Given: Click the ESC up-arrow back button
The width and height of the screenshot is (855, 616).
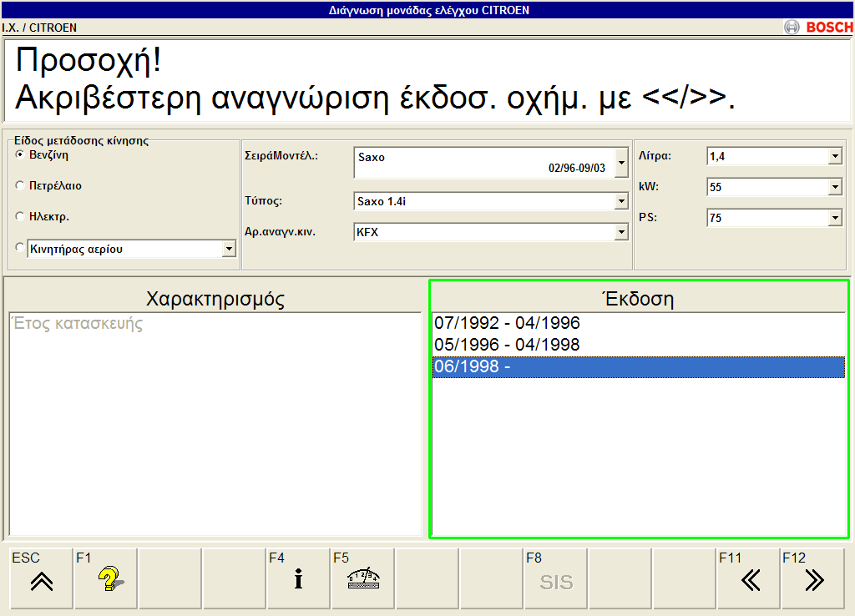Looking at the screenshot, I should pos(42,578).
